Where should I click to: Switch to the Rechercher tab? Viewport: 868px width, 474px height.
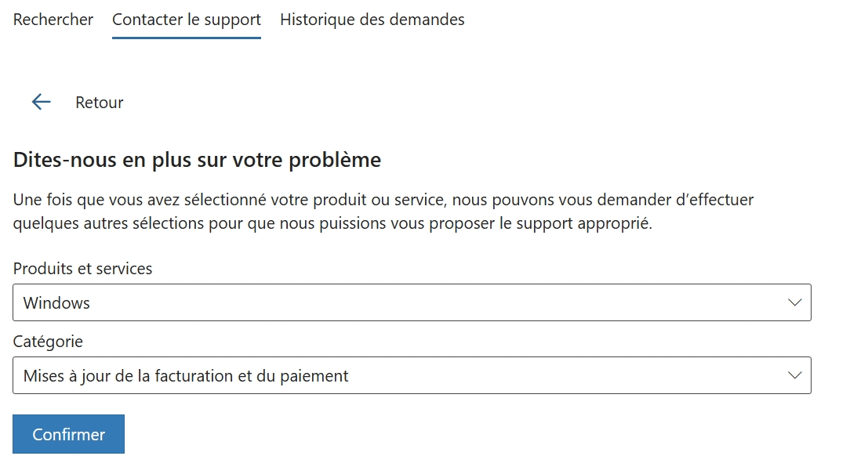tap(53, 20)
